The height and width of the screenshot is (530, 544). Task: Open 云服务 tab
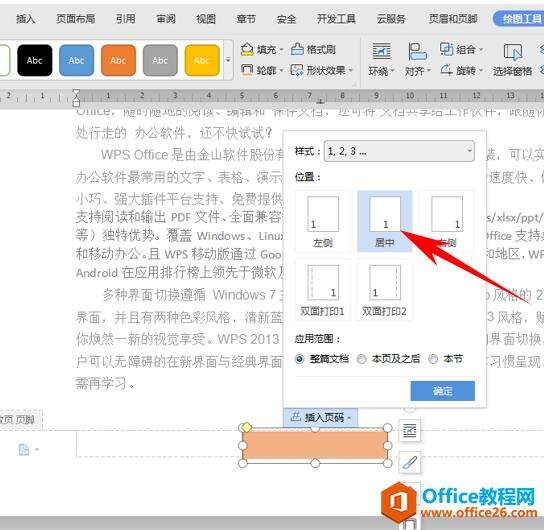(x=391, y=19)
